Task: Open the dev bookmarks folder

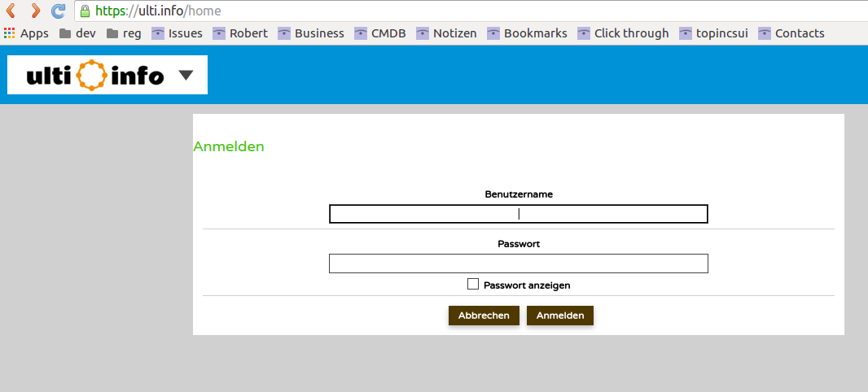Action: click(77, 33)
